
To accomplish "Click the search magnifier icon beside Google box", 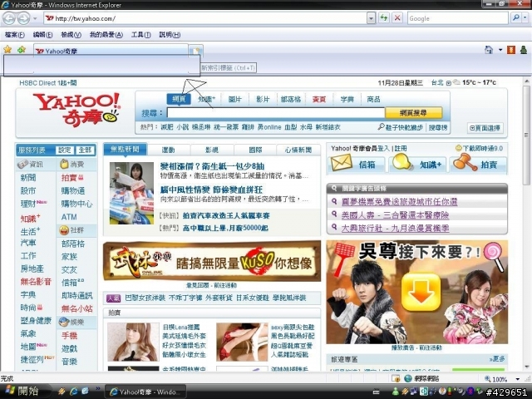I will click(x=516, y=18).
